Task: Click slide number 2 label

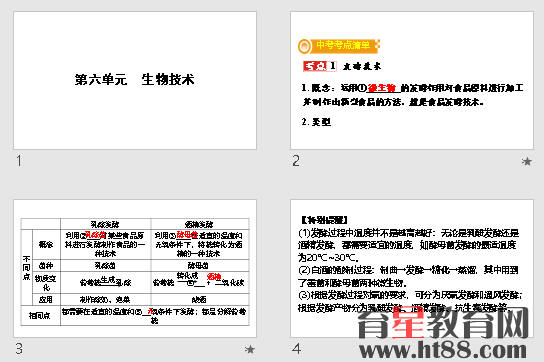Action: click(296, 161)
